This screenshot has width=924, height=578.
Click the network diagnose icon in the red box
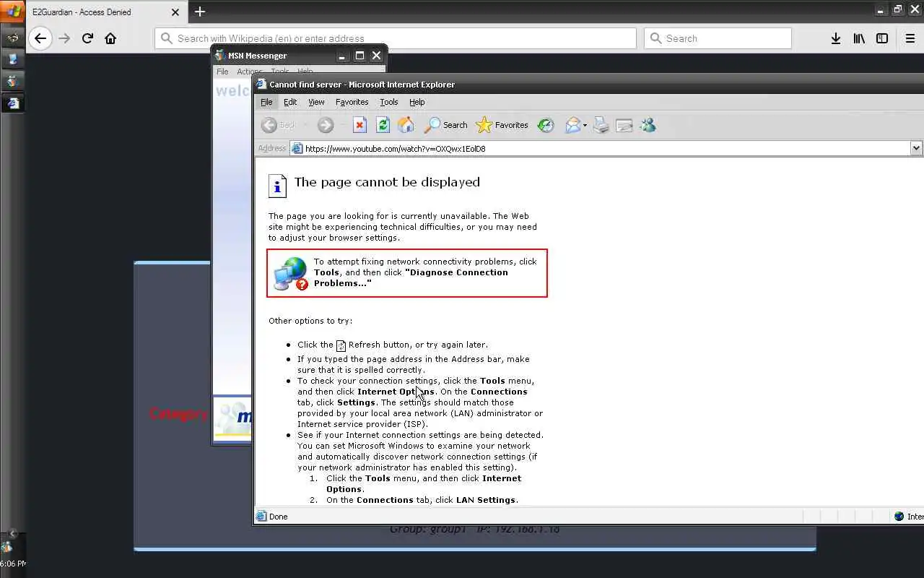pos(290,274)
